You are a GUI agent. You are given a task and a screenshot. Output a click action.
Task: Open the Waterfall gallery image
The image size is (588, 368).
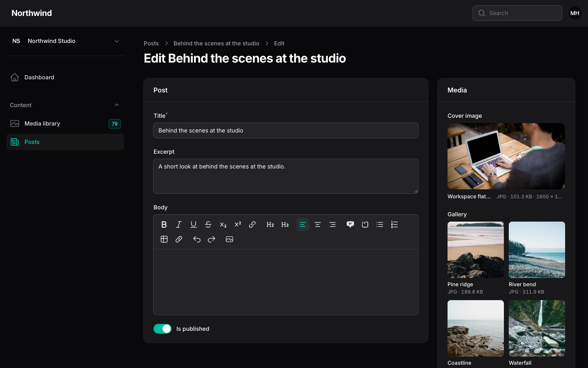pos(537,328)
